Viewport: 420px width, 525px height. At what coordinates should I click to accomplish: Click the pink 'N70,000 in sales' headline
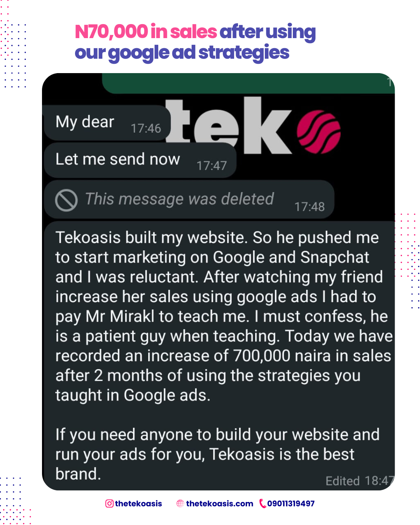click(146, 31)
